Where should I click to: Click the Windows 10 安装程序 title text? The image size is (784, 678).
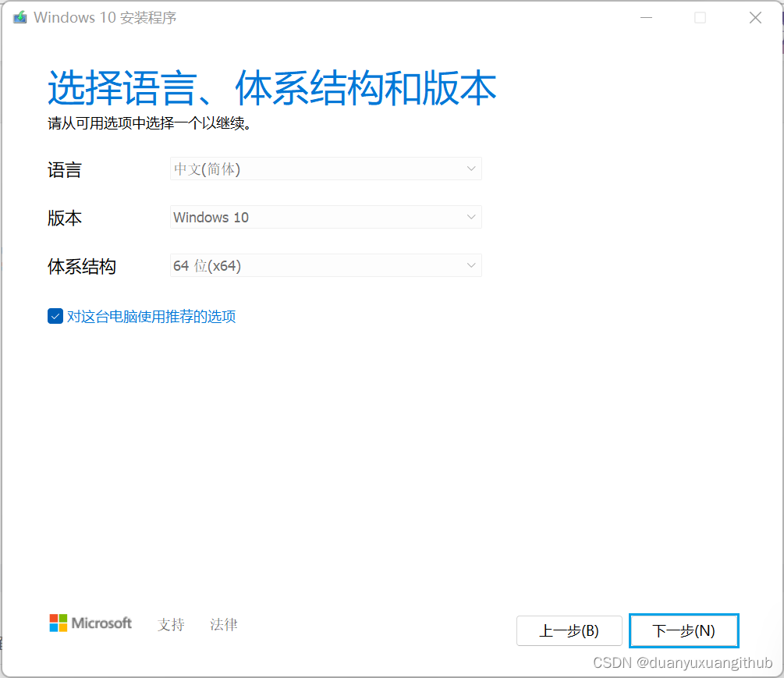(105, 17)
